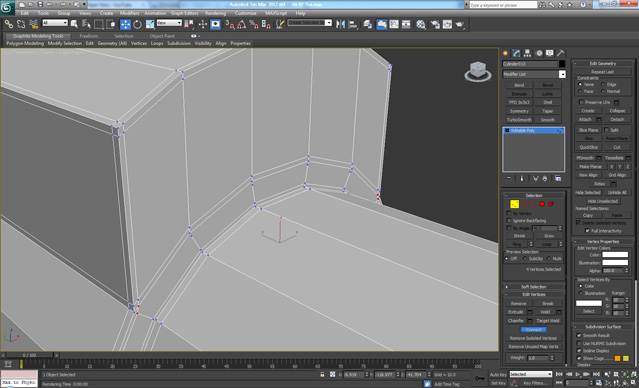Open the Modifiers menu
Screen dimensions: 639x388
(130, 13)
